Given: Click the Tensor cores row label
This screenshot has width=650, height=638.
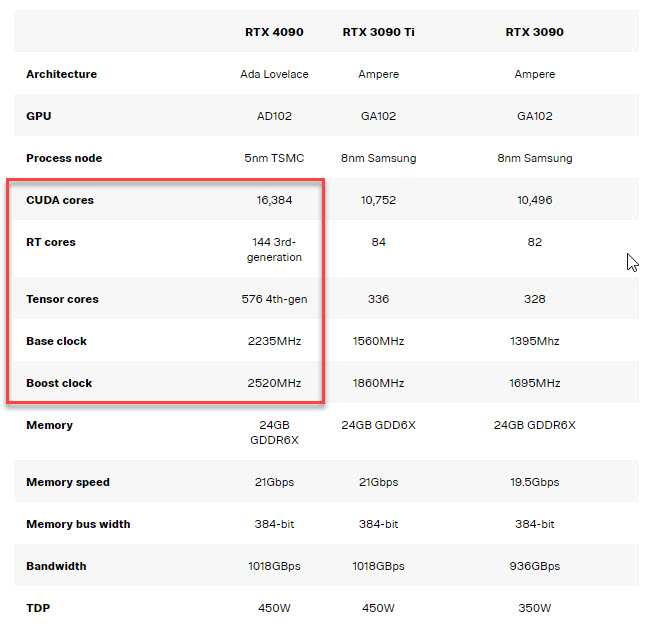Looking at the screenshot, I should coord(62,299).
